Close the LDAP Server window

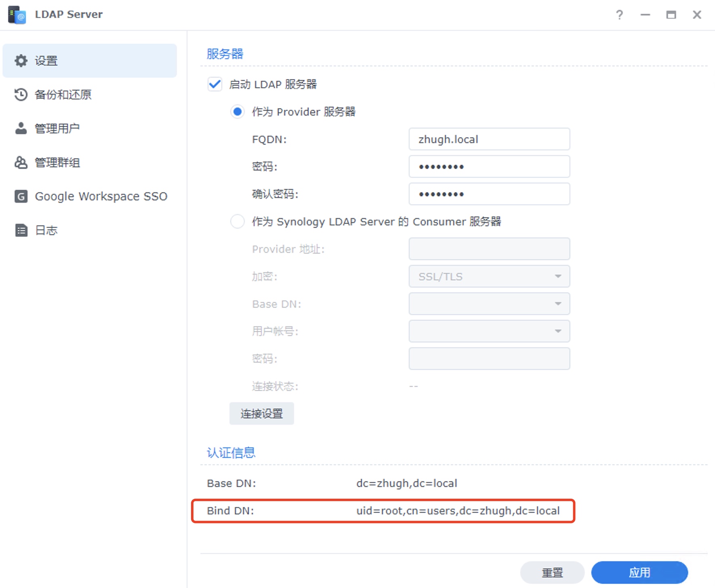coord(697,15)
